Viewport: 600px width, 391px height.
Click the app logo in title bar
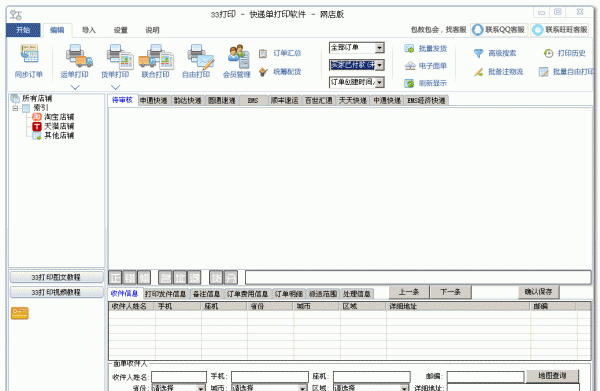pyautogui.click(x=16, y=15)
